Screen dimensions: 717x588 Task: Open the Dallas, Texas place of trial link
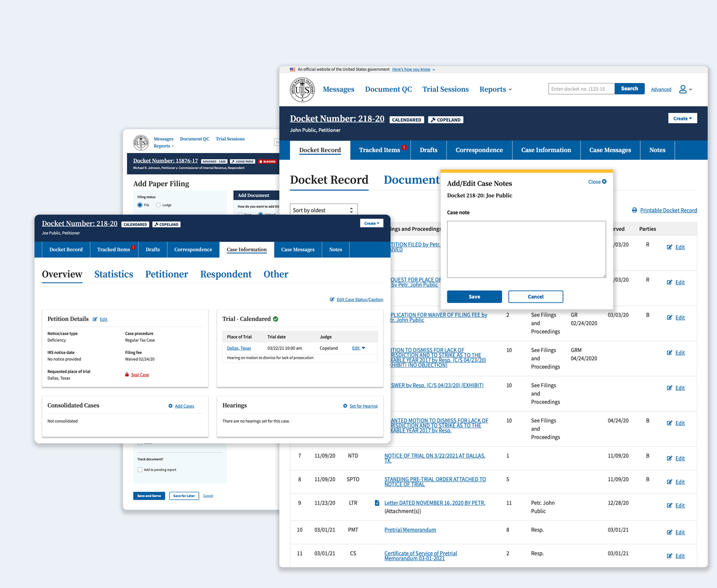coord(238,348)
